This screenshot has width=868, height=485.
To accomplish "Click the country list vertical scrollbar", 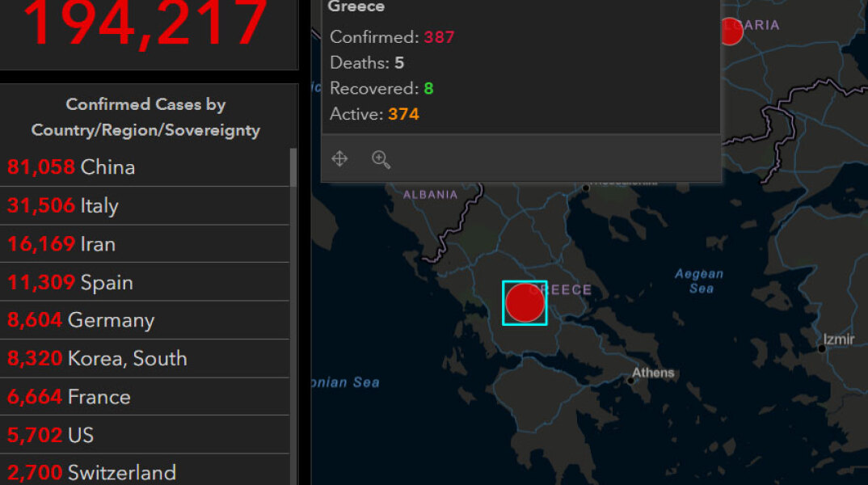I will tap(293, 323).
